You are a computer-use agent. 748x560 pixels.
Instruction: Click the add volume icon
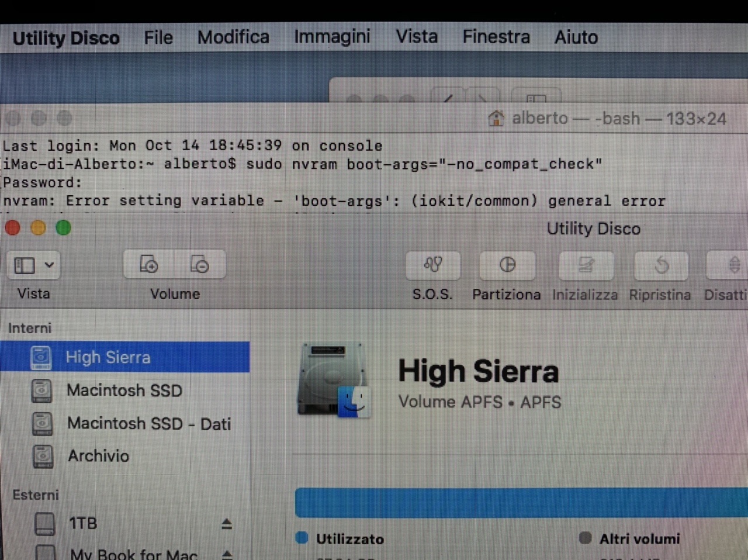pyautogui.click(x=149, y=265)
